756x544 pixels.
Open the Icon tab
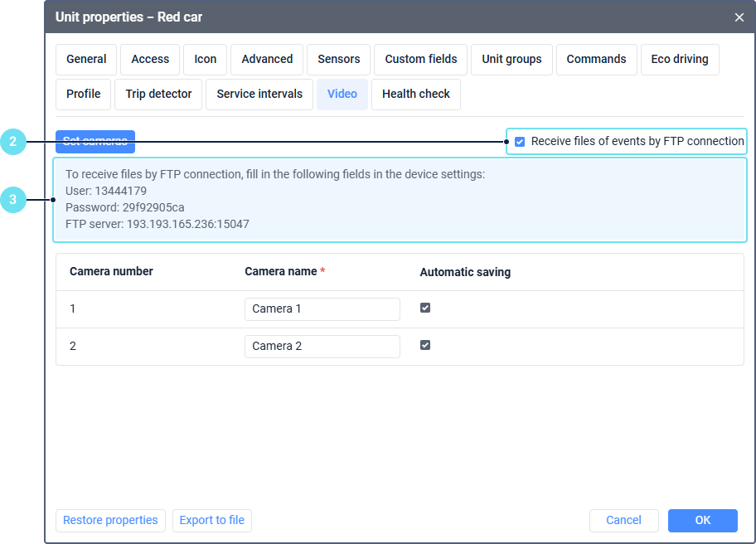[206, 60]
